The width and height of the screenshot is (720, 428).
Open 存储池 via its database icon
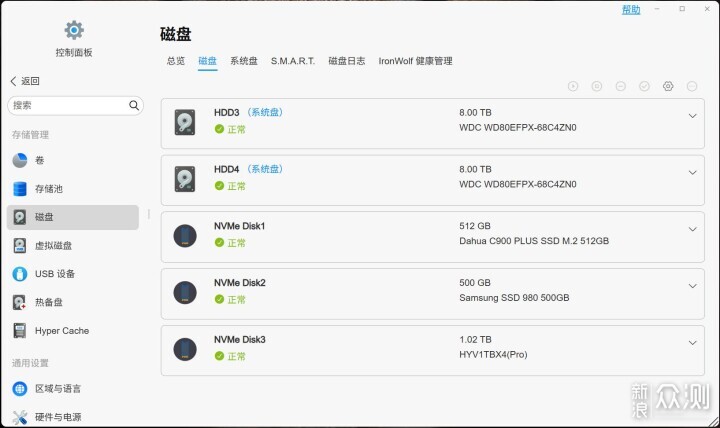(x=20, y=189)
